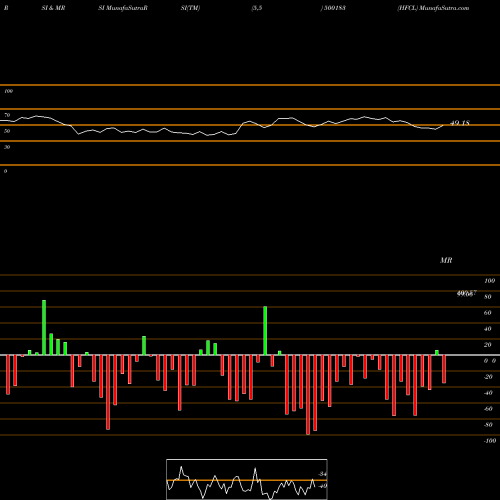Viewport: 500px width, 500px height.
Task: Click the '40' label on the MR axis
Action: click(488, 329)
